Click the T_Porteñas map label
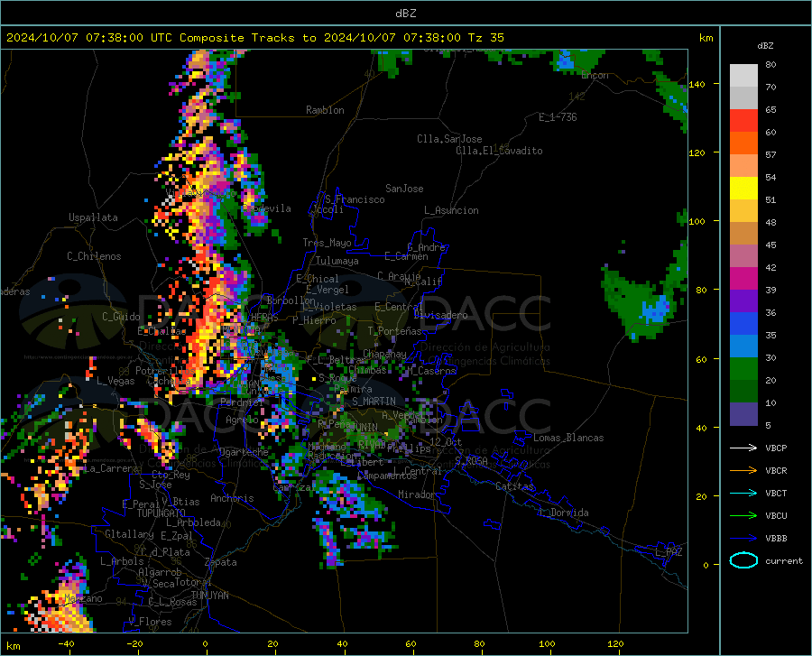 [x=394, y=331]
